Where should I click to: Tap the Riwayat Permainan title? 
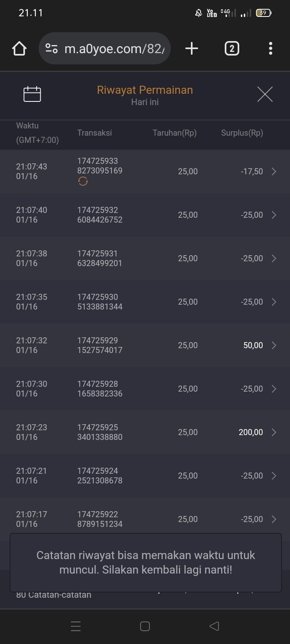[145, 90]
